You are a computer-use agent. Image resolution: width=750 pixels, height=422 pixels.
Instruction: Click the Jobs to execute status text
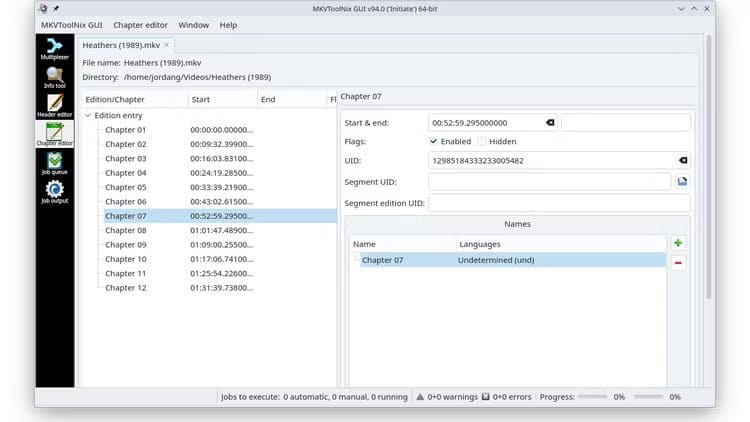tap(314, 397)
